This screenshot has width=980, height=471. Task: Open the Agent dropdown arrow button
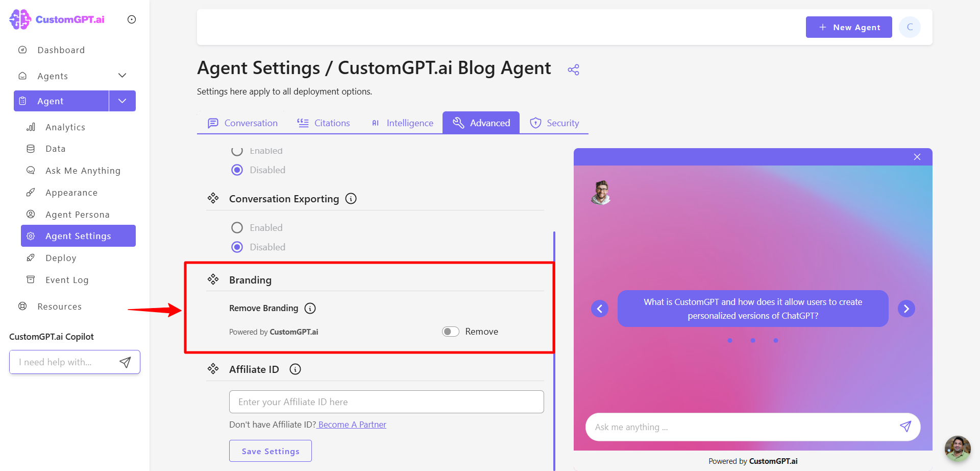[x=122, y=101]
